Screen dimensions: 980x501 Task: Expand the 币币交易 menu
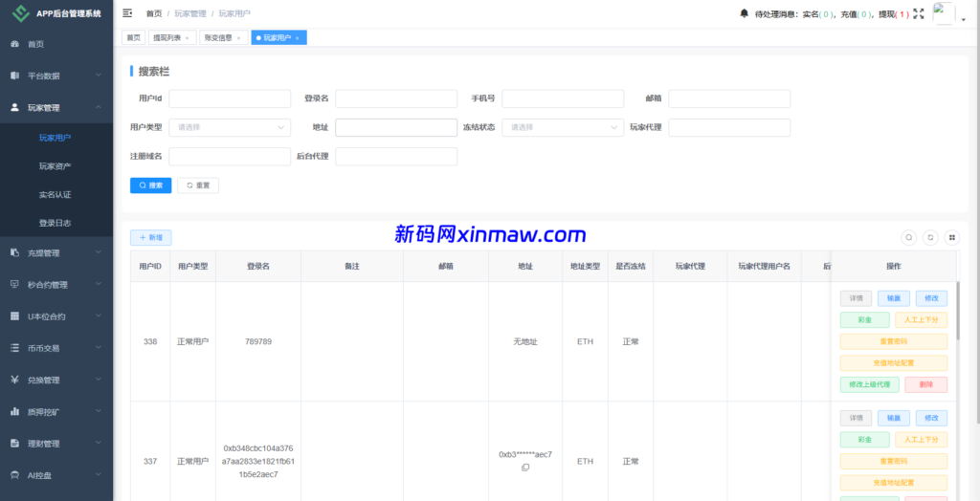(x=99, y=348)
